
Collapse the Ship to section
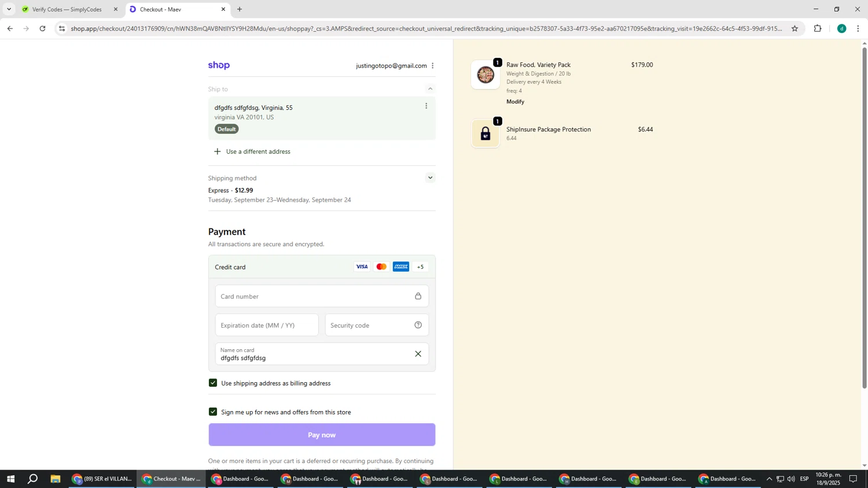(x=430, y=89)
